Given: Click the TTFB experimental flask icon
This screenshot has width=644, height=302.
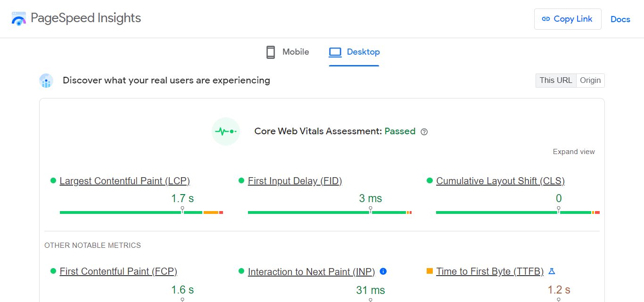Looking at the screenshot, I should coord(552,271).
